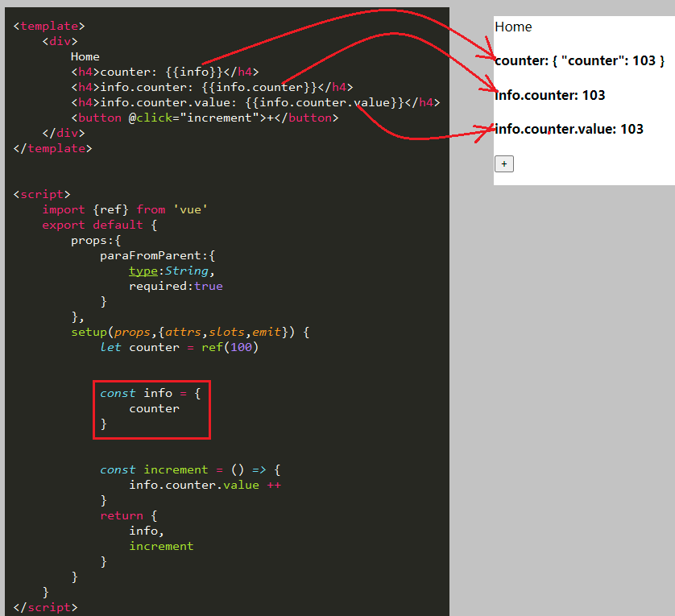This screenshot has width=675, height=616.
Task: Click the {{info}} h4 code line
Action: click(x=165, y=72)
